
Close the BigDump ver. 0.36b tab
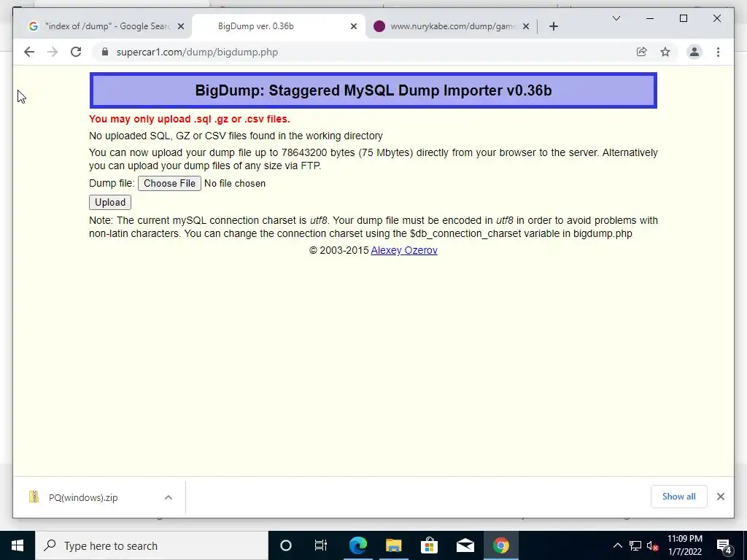point(354,26)
